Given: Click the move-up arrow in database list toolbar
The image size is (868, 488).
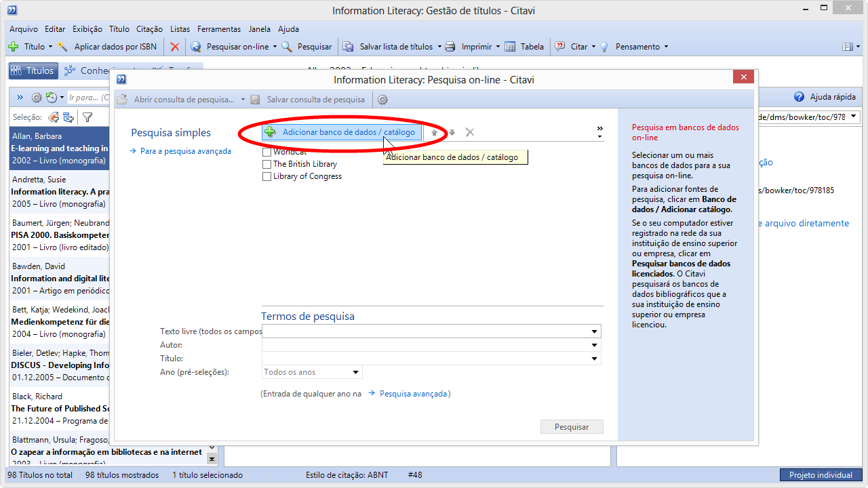Looking at the screenshot, I should coord(435,133).
